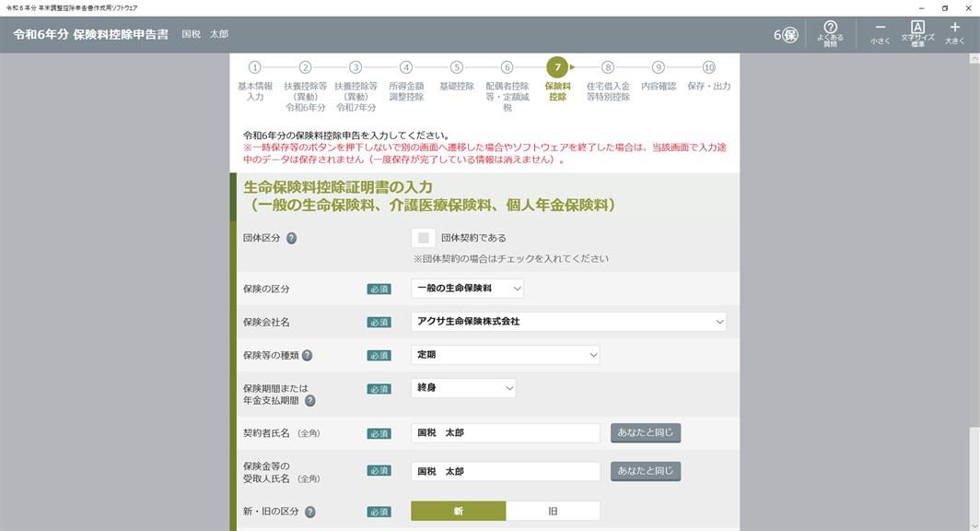Click あなたと同じ button for 契約者氏名

pos(646,432)
